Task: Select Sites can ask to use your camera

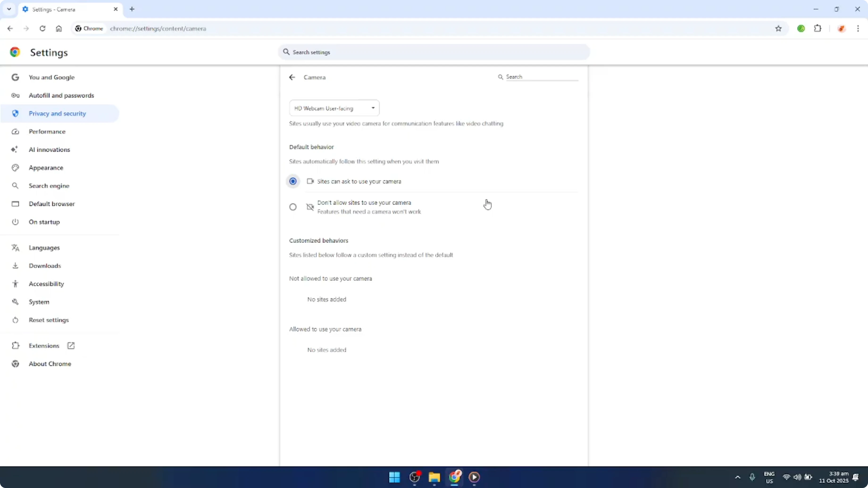Action: pos(293,181)
